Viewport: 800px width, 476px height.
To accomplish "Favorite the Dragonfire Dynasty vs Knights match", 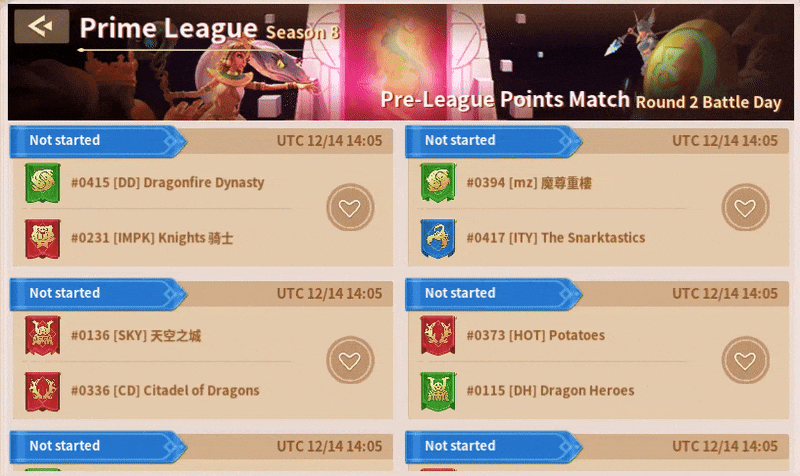I will point(350,208).
